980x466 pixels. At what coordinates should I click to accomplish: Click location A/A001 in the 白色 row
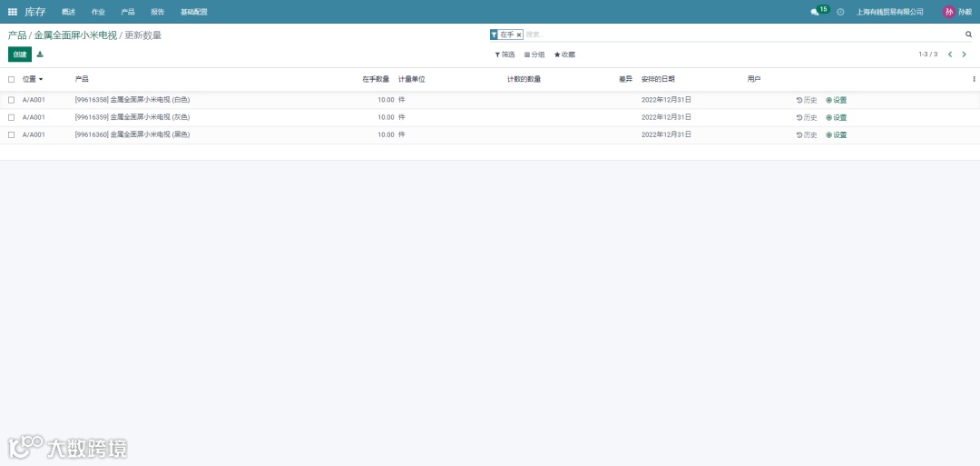pos(34,100)
